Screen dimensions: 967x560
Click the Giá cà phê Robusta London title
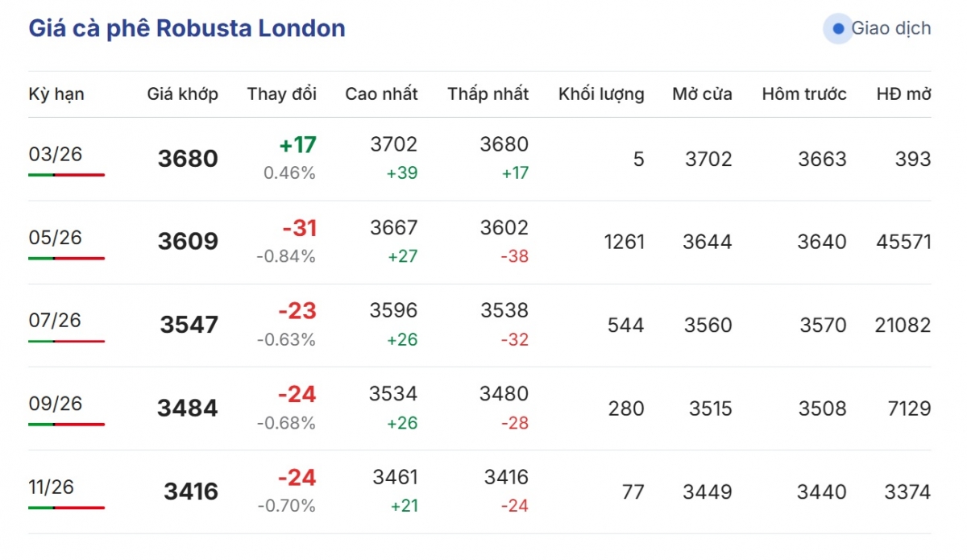[187, 29]
